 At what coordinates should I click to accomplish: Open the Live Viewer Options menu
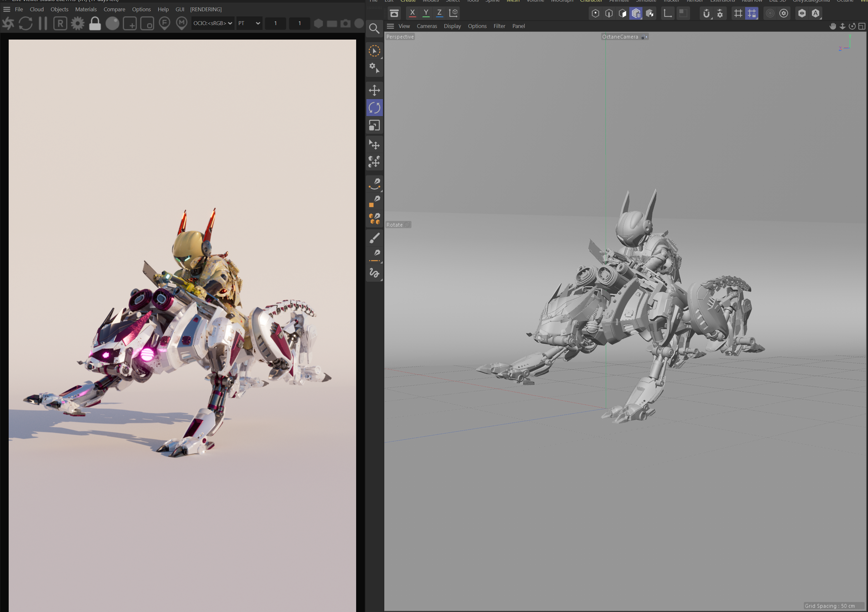tap(141, 9)
